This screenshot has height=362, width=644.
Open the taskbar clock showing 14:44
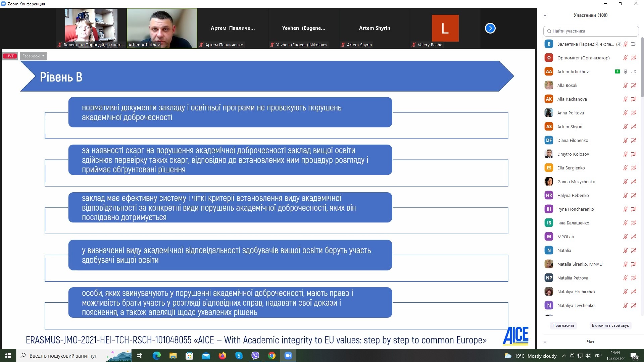(x=615, y=356)
